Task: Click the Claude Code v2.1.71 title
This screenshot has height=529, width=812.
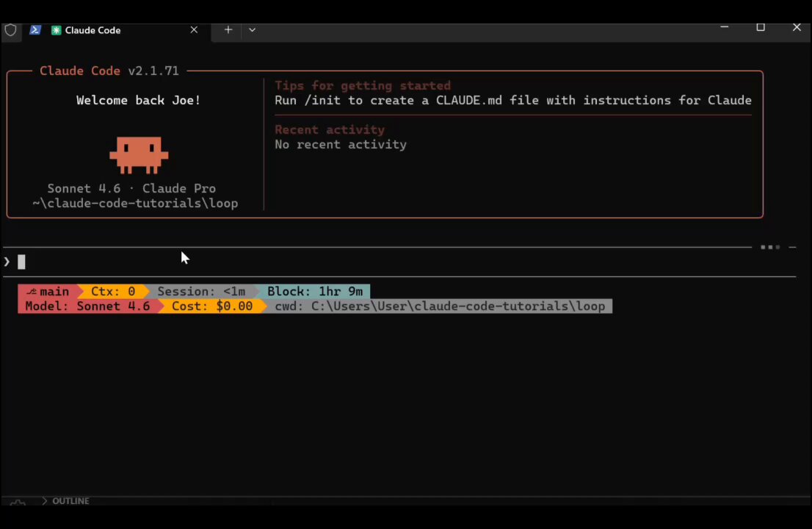Action: coord(109,71)
